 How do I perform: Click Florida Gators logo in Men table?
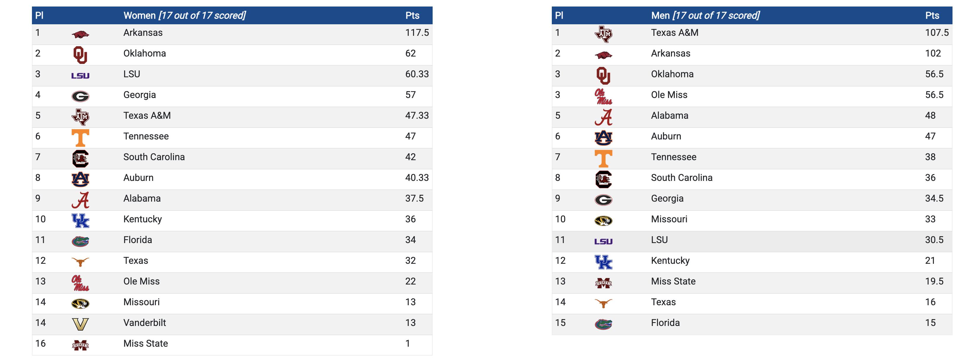603,324
